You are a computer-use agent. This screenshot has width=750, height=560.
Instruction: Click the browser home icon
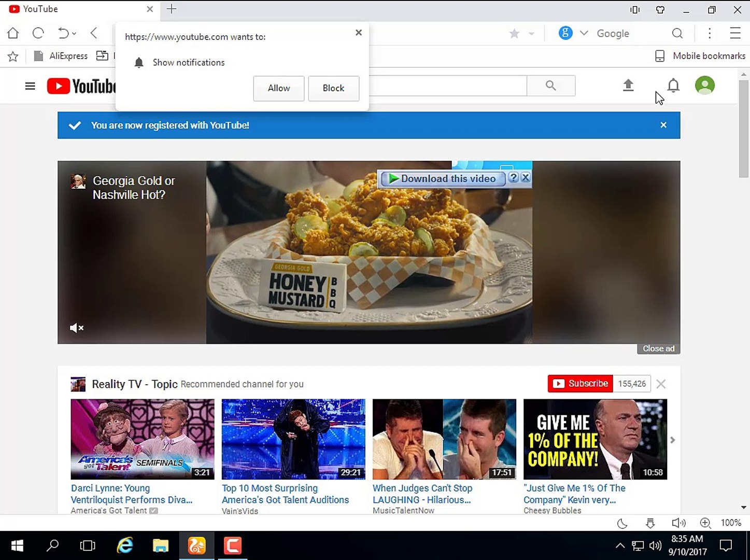pyautogui.click(x=13, y=33)
